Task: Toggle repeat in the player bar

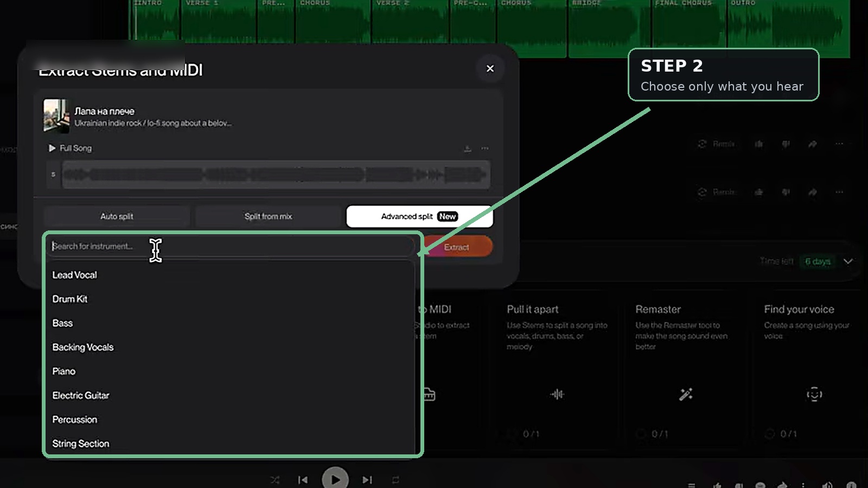Action: click(x=395, y=480)
